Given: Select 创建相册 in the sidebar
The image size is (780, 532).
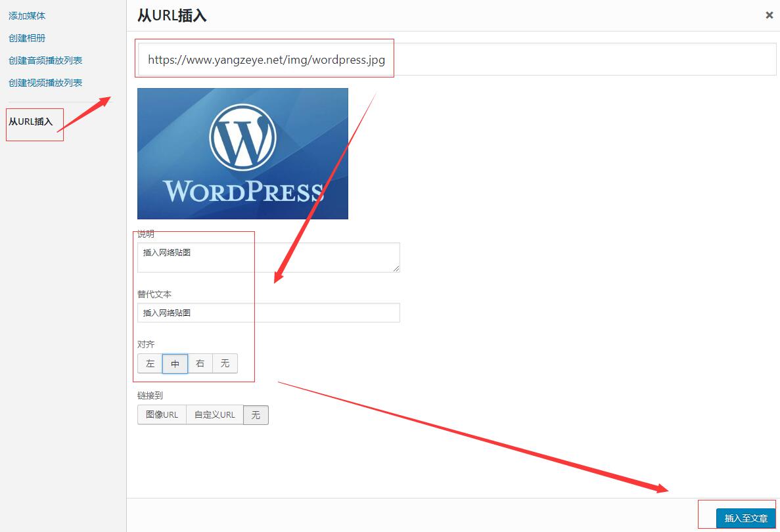Looking at the screenshot, I should (x=27, y=38).
